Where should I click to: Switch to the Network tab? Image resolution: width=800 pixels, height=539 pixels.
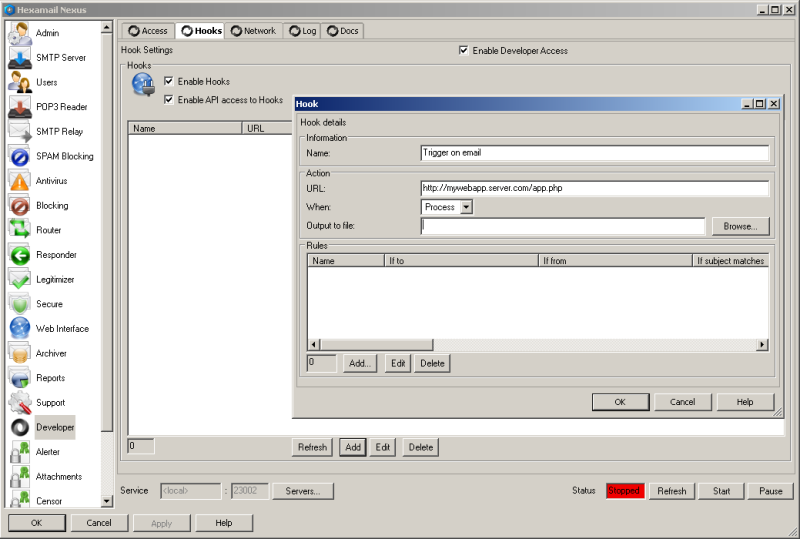(253, 31)
